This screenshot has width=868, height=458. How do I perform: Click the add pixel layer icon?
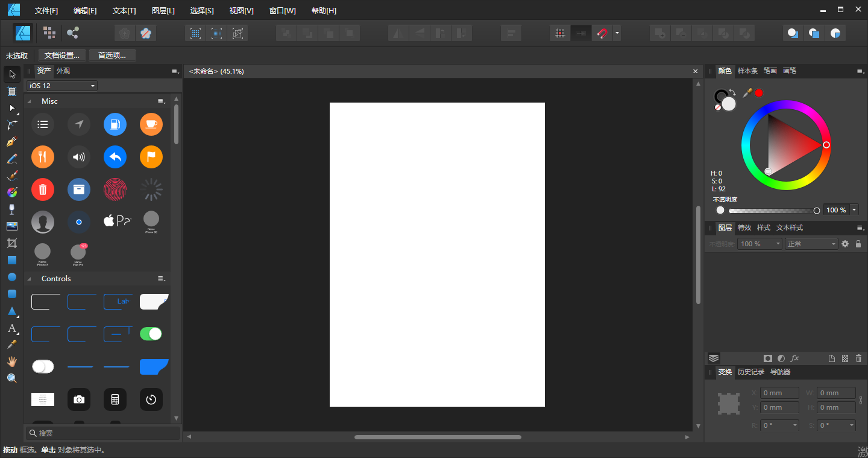[845, 358]
